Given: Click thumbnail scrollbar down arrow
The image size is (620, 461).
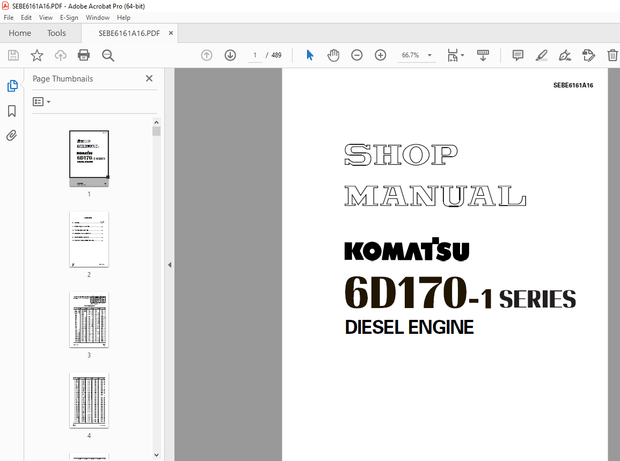Looking at the screenshot, I should pyautogui.click(x=156, y=455).
